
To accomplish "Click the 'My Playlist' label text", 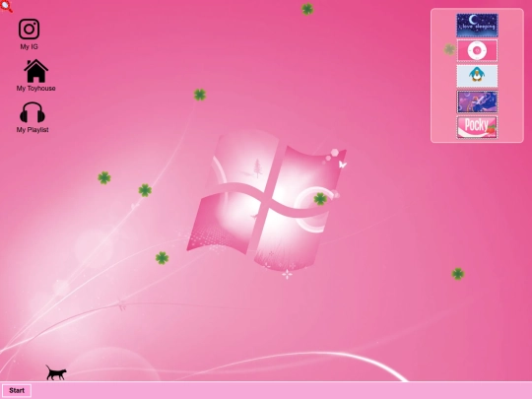I will coord(33,130).
